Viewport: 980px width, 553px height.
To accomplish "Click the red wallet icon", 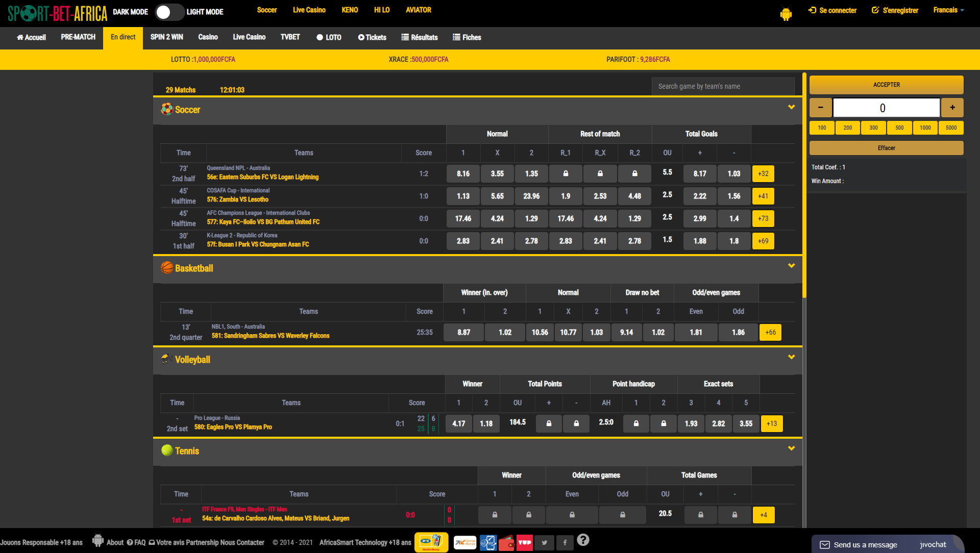I will 506,543.
